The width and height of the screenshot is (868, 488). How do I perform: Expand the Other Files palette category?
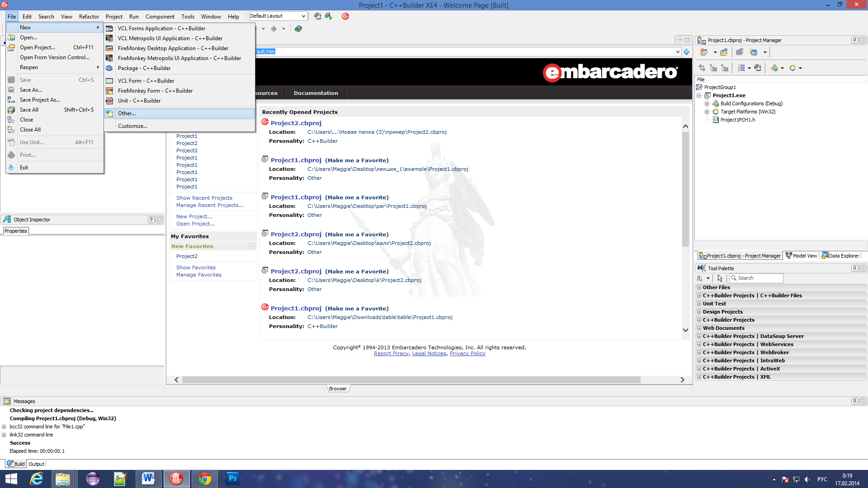(x=699, y=288)
